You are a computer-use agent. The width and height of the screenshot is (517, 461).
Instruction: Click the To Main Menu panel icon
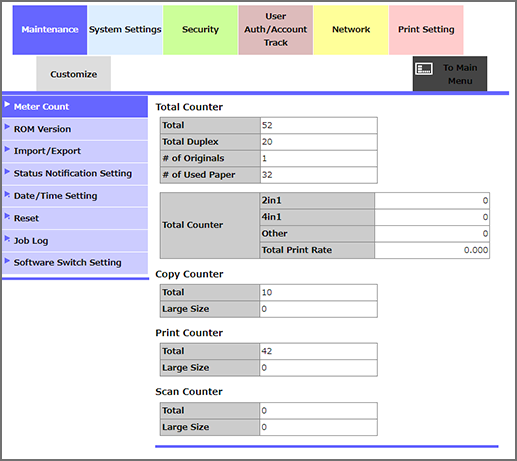pos(424,69)
